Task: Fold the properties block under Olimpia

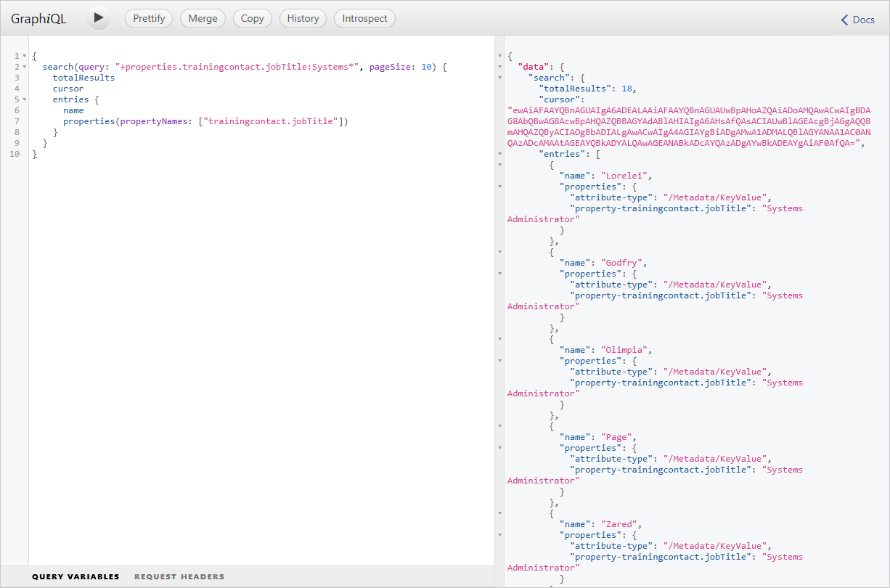Action: point(499,361)
